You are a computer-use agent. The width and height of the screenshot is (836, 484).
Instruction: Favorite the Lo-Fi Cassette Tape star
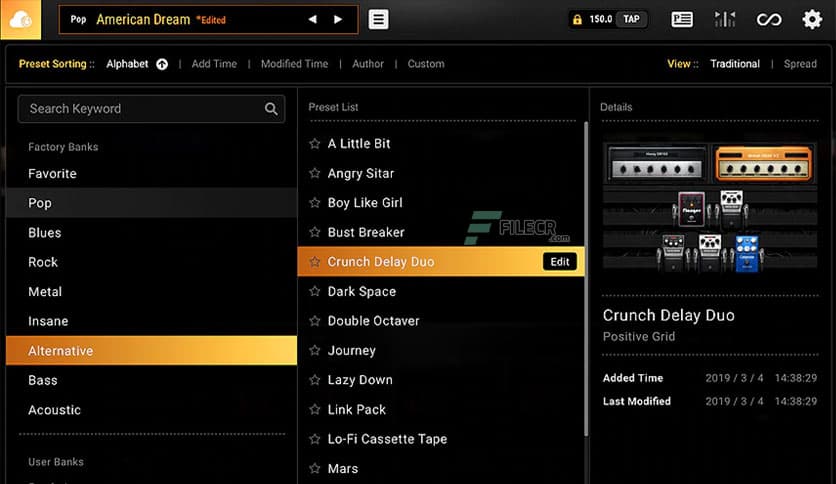click(315, 439)
